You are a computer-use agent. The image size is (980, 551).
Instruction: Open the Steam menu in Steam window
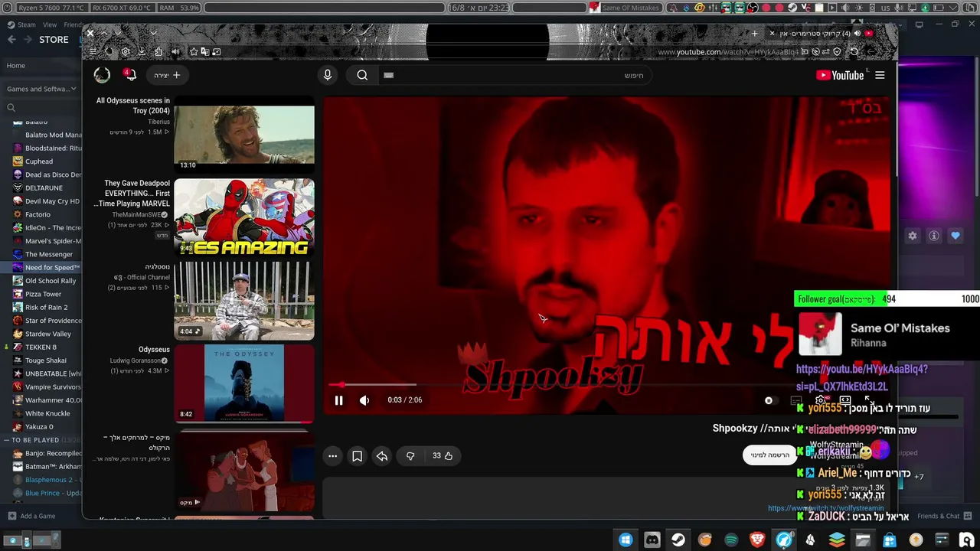tap(27, 24)
